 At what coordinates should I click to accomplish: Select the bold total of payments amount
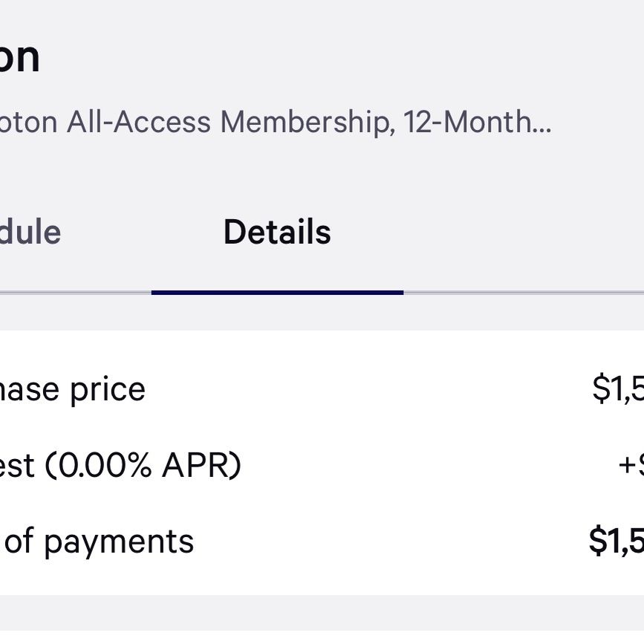point(617,541)
